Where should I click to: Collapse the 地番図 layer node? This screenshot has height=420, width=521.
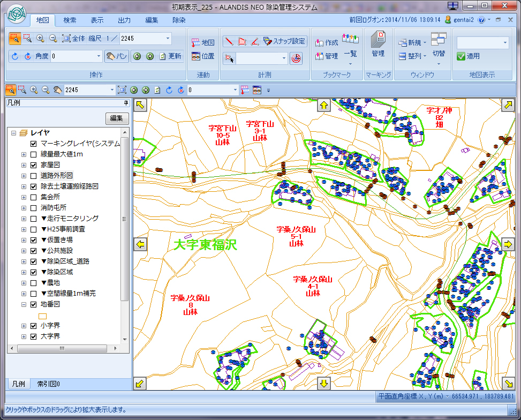tap(24, 304)
